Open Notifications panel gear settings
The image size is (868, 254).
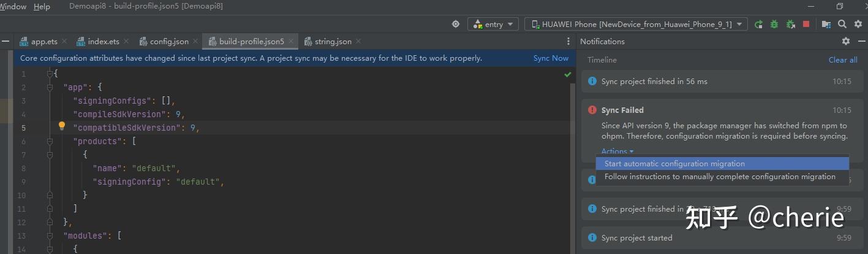(x=846, y=41)
